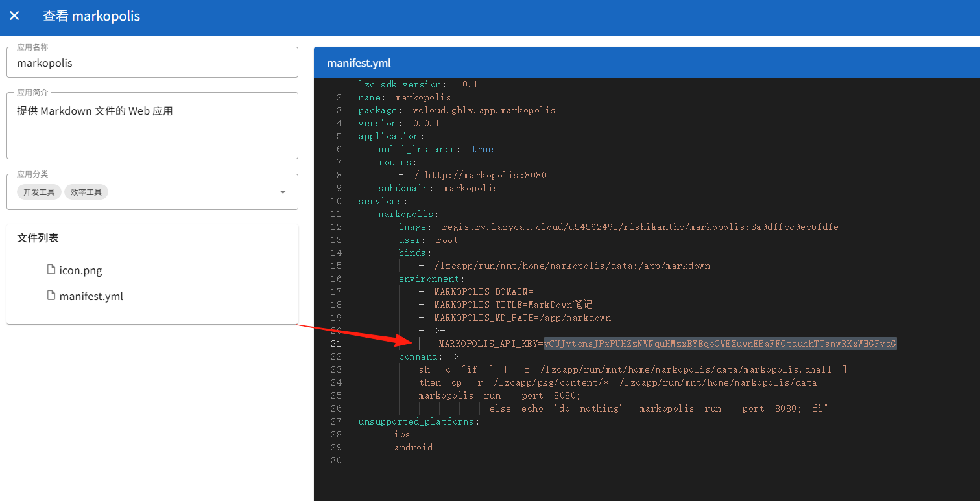Viewport: 980px width, 501px height.
Task: Click the '查看 markopolis' title text
Action: (91, 16)
